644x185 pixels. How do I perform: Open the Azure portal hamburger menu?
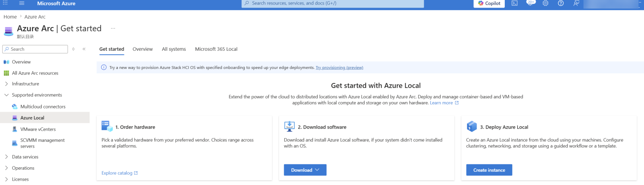click(x=22, y=3)
